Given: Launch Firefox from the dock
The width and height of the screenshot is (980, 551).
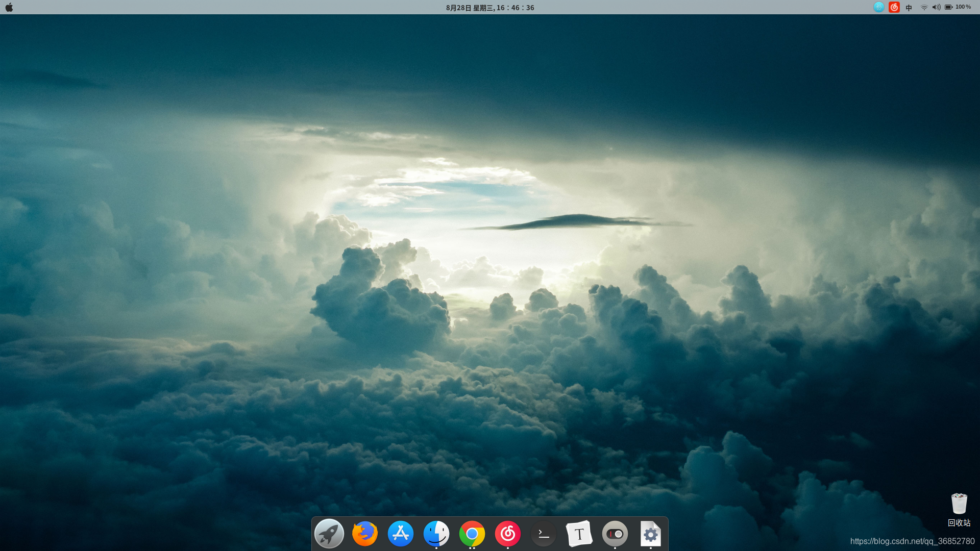Looking at the screenshot, I should tap(365, 534).
